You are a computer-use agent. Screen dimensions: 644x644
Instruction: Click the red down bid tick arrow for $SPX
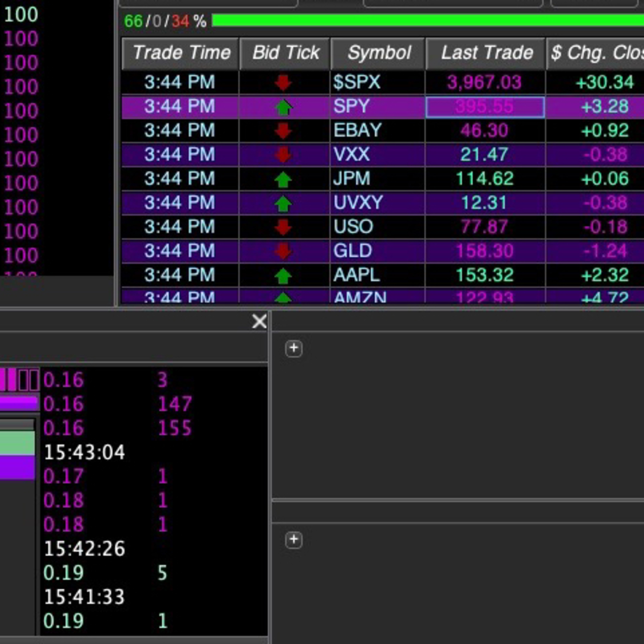point(283,83)
